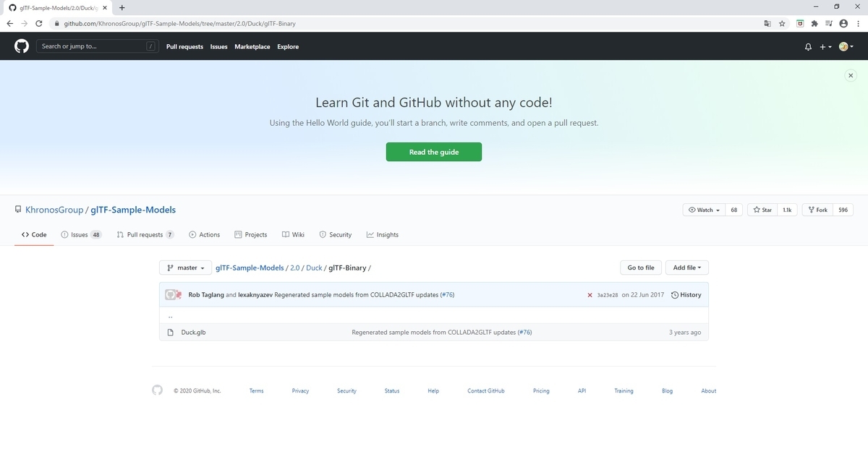868x470 pixels.
Task: Open the glTF-Sample-Models repository title link
Action: click(x=133, y=210)
